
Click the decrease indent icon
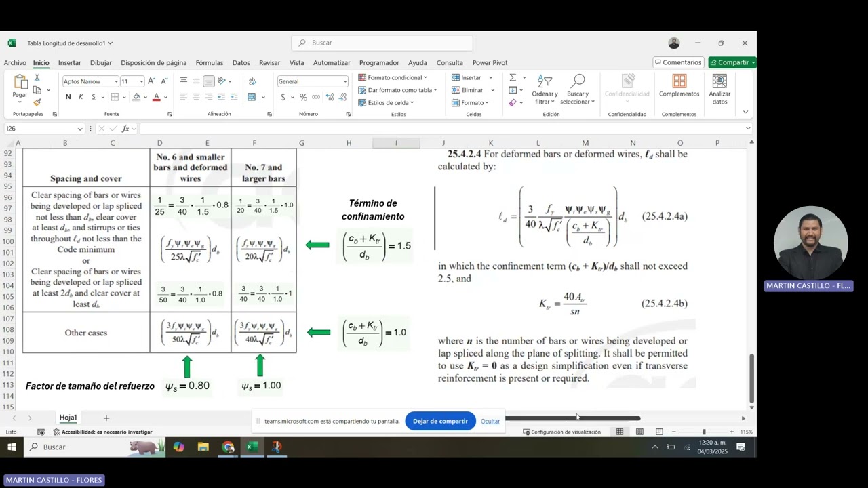point(222,97)
